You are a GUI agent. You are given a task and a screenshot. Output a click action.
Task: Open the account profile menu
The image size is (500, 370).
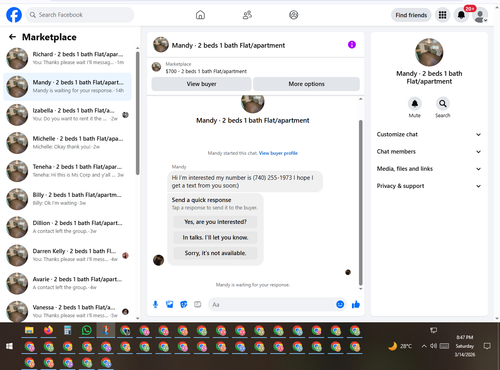480,16
